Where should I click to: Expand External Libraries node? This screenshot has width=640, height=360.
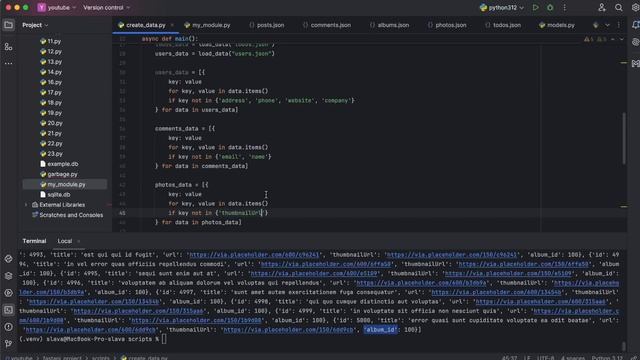point(26,205)
